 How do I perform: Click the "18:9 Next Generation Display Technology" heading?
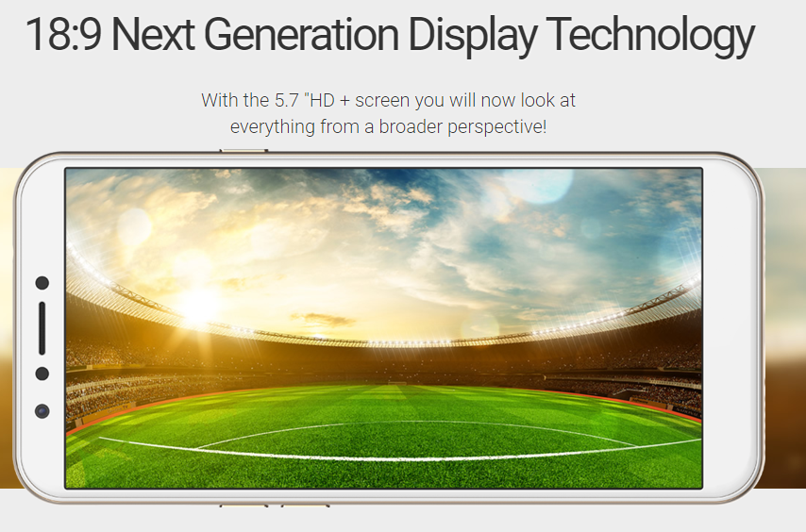pos(390,35)
